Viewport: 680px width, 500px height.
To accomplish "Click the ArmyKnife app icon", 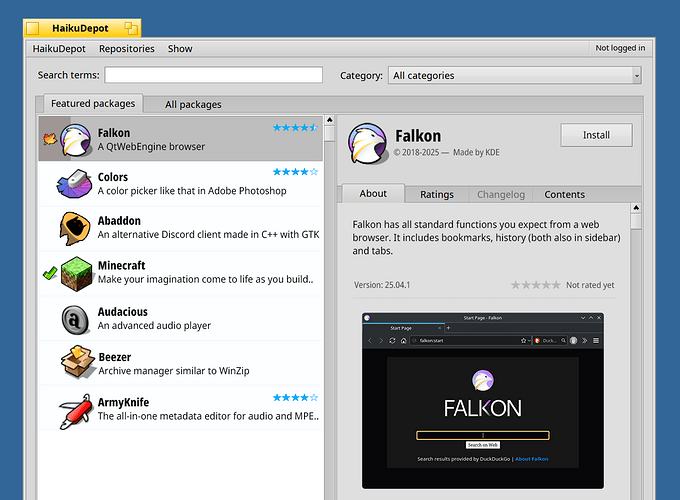I will coord(75,412).
